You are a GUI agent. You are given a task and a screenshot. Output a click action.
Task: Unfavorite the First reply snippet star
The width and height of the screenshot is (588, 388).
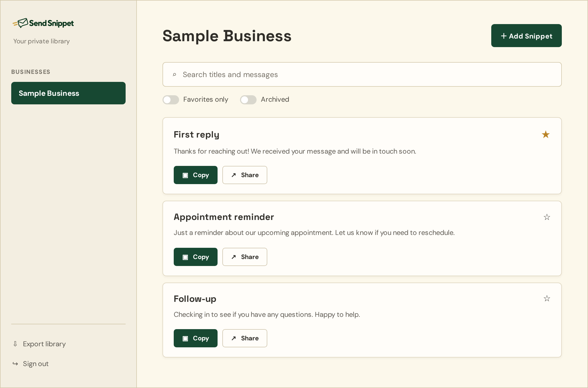click(x=546, y=134)
